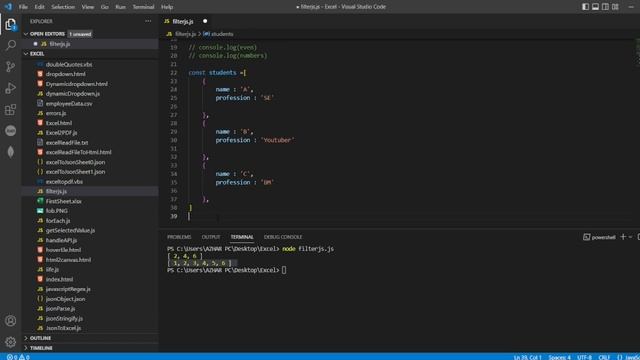This screenshot has width=640, height=360.
Task: Switch to the Terminal panel tab
Action: click(242, 237)
